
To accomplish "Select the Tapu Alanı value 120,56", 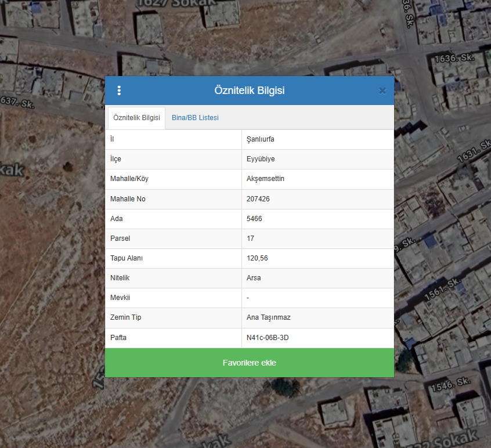I will tap(257, 258).
